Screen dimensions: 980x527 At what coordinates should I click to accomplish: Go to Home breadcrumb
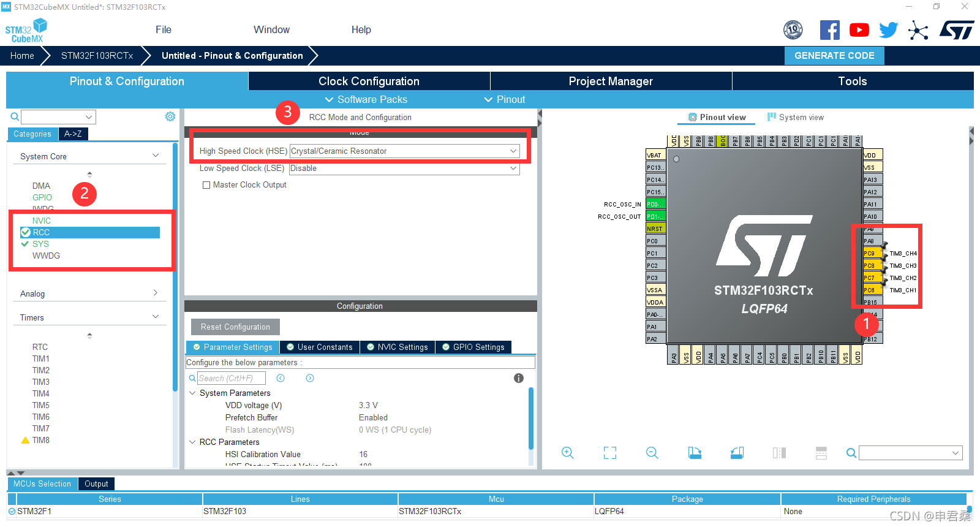pos(22,56)
